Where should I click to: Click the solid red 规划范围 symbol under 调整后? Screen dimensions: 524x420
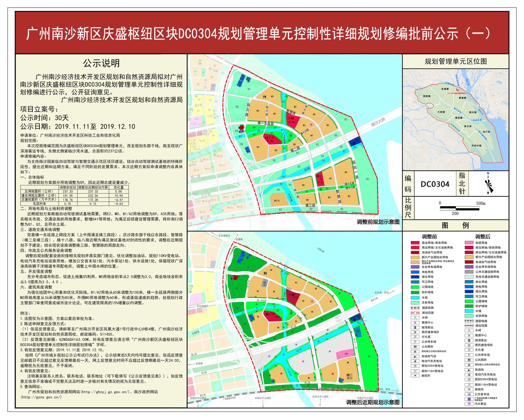pyautogui.click(x=469, y=326)
